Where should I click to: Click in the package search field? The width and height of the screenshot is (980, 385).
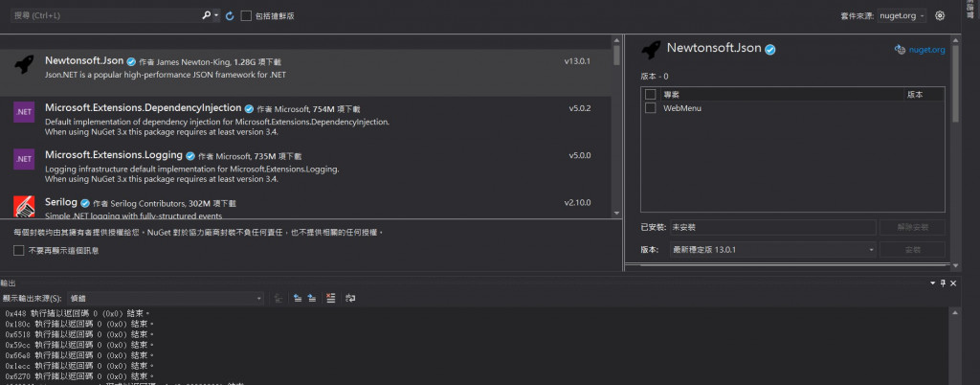click(x=106, y=15)
